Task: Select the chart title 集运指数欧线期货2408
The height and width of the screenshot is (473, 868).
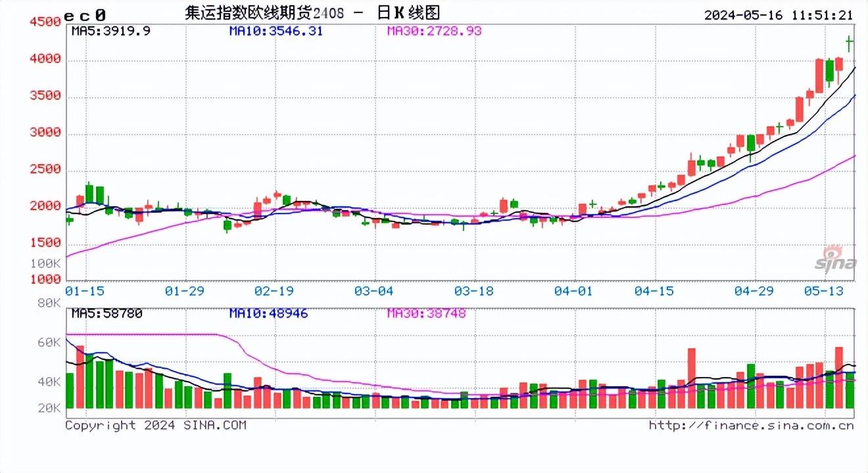Action: [x=264, y=13]
